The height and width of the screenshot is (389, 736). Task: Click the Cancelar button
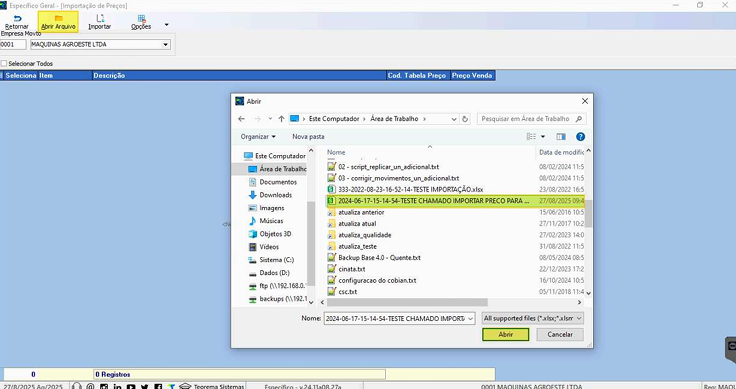(x=560, y=335)
